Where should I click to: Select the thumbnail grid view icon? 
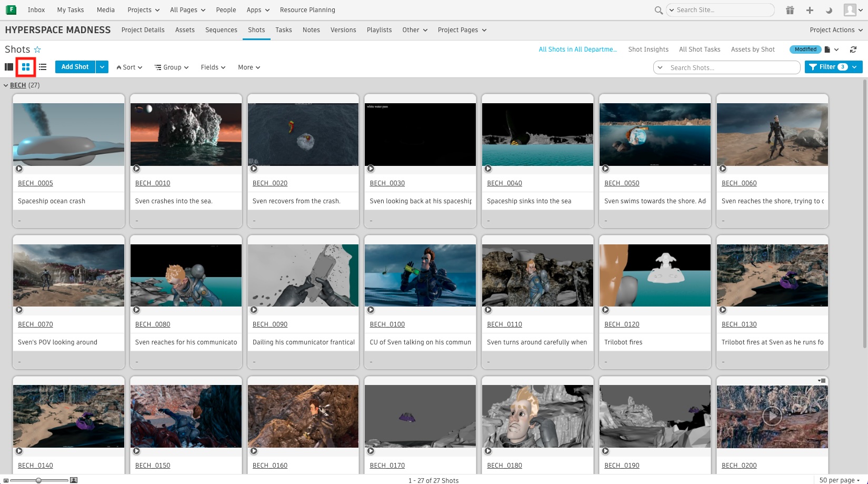26,67
